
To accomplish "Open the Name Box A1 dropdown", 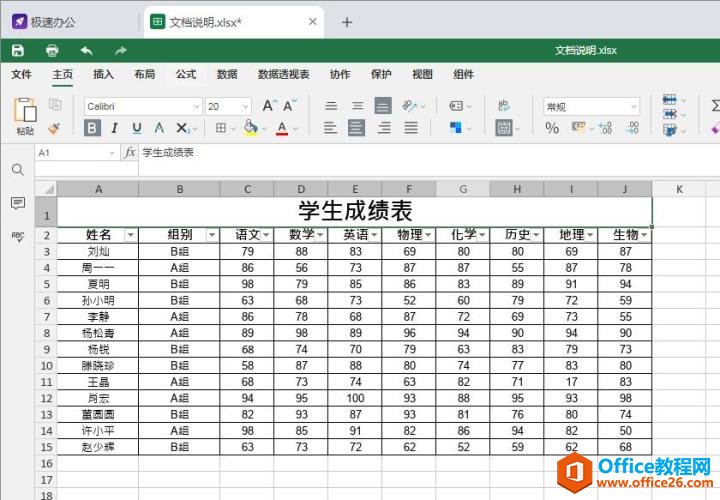I will [x=112, y=153].
